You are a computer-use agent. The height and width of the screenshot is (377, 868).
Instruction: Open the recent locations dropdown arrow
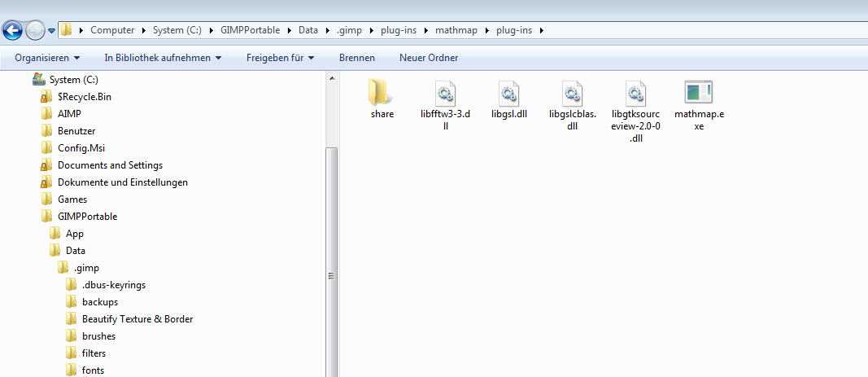[52, 31]
